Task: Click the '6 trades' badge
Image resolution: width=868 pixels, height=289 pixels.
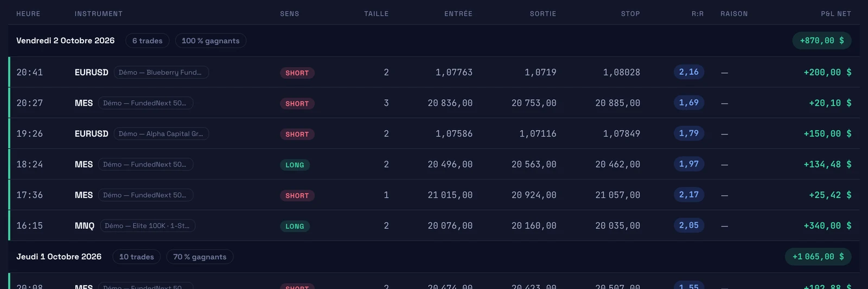Action: click(x=148, y=41)
